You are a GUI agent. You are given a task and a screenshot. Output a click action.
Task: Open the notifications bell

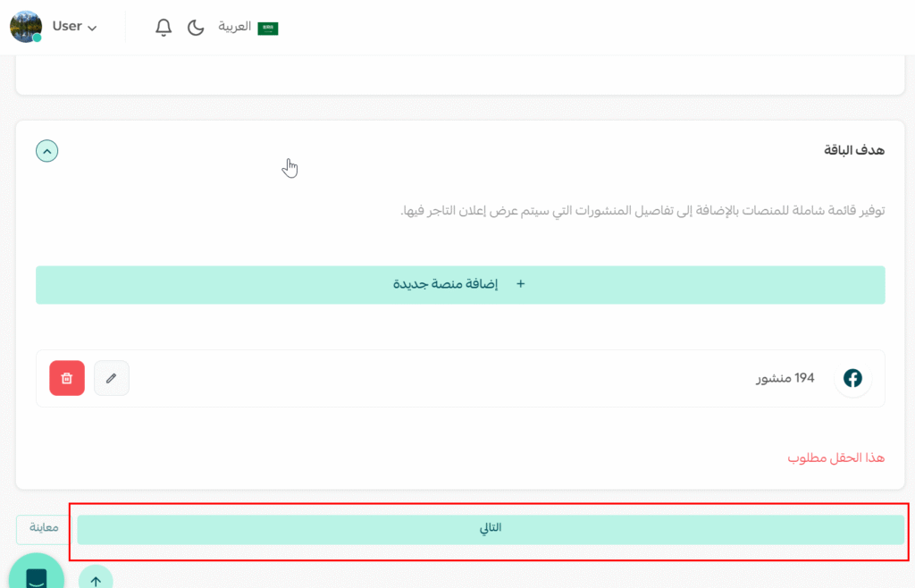(164, 28)
